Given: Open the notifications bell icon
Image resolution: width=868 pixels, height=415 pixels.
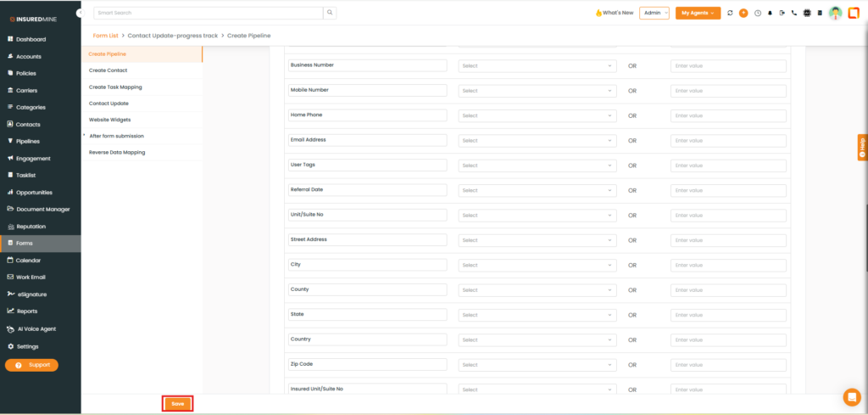Looking at the screenshot, I should click(770, 13).
